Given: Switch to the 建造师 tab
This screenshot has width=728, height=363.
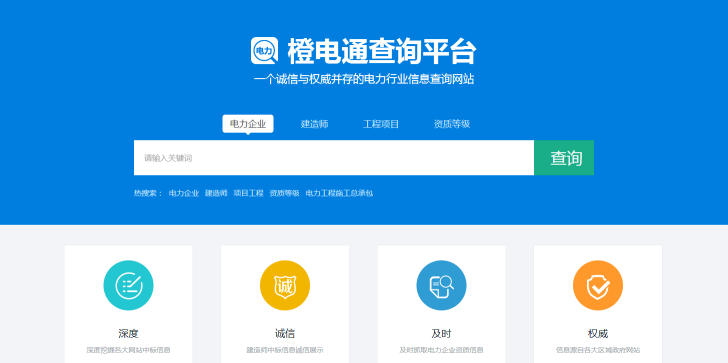Looking at the screenshot, I should click(314, 124).
